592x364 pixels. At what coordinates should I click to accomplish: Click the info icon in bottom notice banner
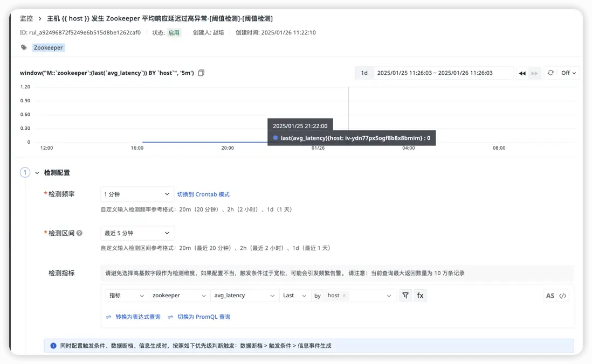[x=53, y=345]
